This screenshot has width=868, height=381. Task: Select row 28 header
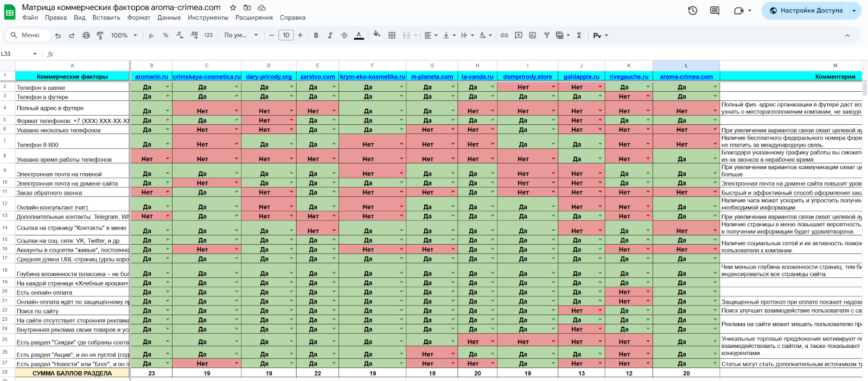5,372
